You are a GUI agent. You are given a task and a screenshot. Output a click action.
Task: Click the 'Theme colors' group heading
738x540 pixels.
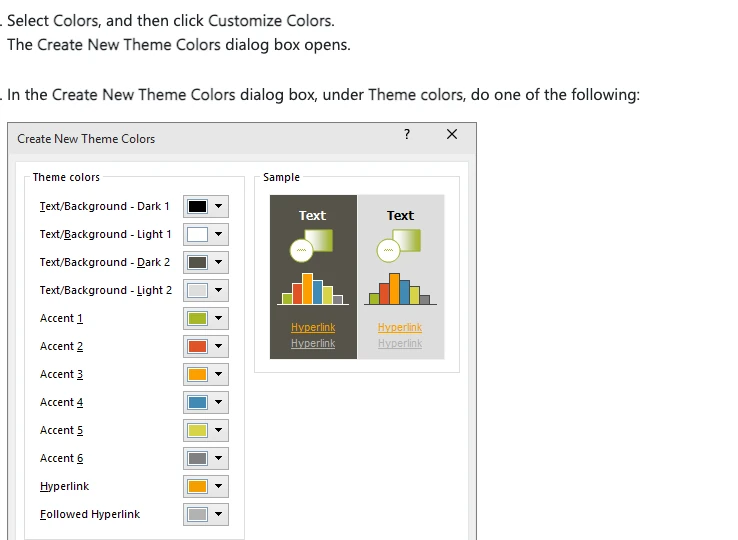[66, 177]
